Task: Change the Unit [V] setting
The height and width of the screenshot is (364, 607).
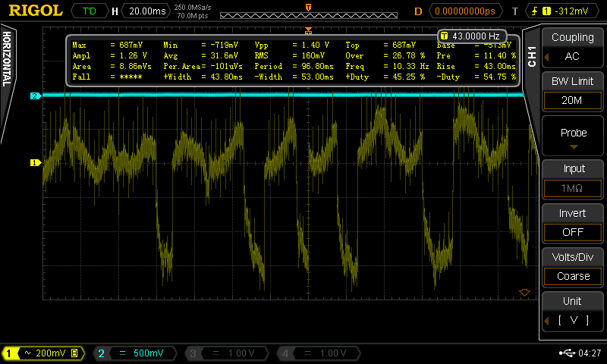Action: click(573, 312)
